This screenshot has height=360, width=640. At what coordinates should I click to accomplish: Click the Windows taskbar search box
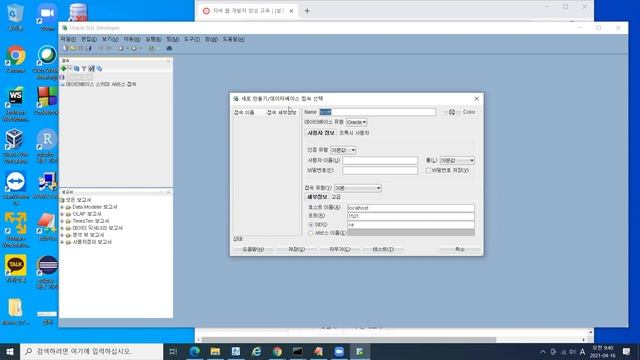tap(91, 351)
